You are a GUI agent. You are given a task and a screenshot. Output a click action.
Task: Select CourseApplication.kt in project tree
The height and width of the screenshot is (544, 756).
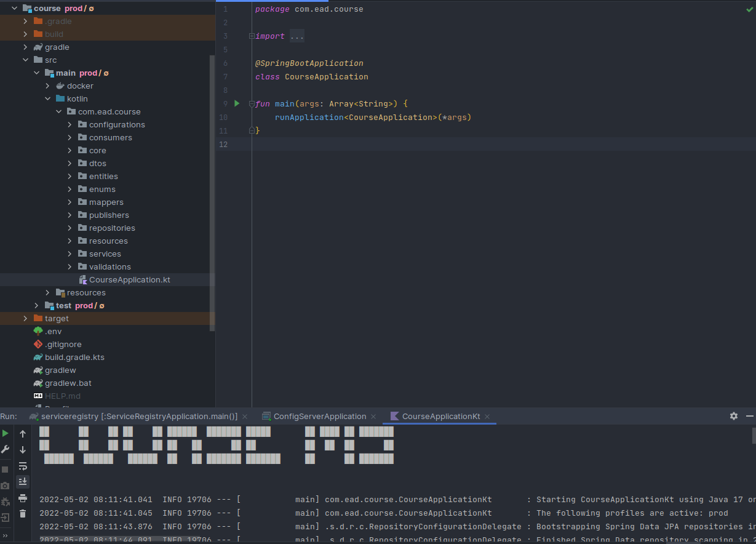coord(129,280)
